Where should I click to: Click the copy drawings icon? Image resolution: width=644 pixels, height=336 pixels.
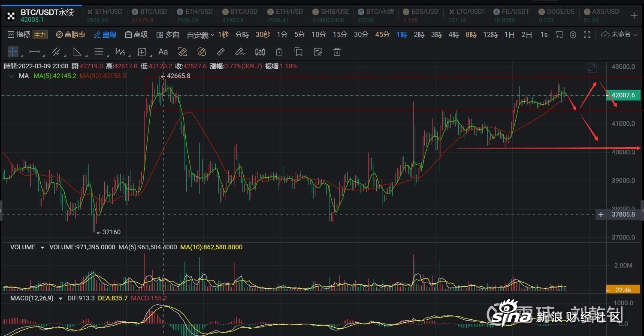[299, 52]
